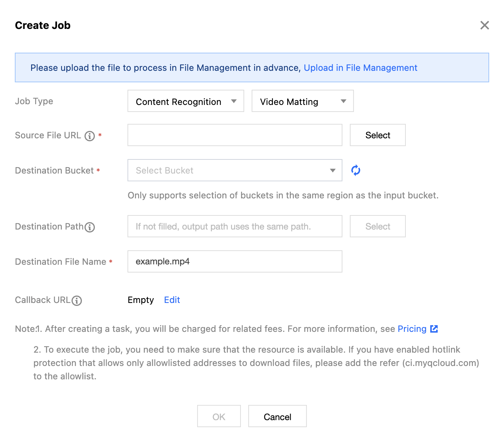Click the Source File URL input field

pyautogui.click(x=235, y=135)
